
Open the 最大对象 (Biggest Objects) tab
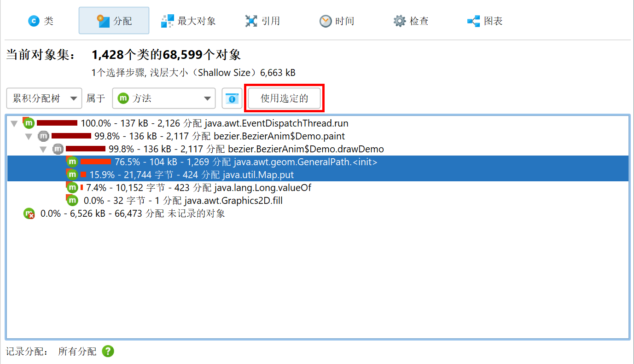(x=188, y=21)
